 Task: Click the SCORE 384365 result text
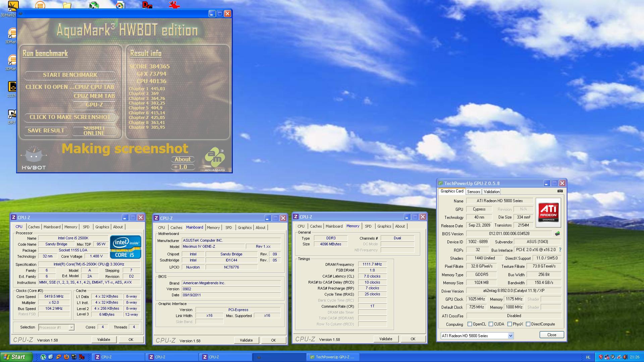tap(150, 66)
